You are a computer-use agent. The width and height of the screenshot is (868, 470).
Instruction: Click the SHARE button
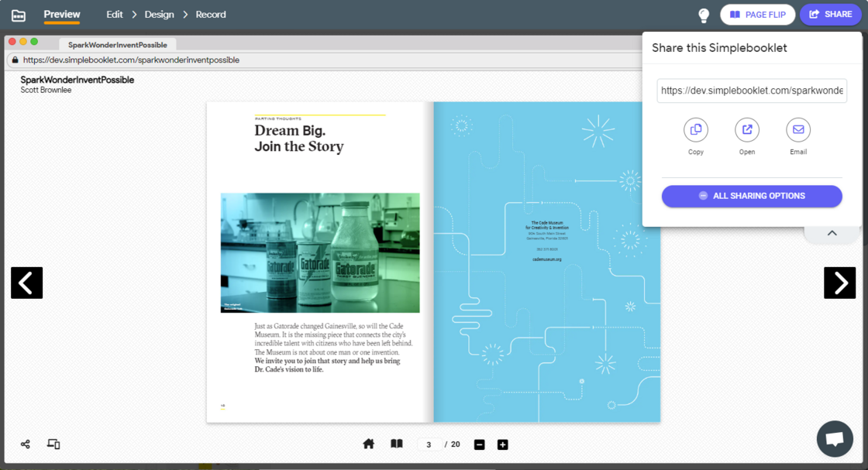pos(830,14)
